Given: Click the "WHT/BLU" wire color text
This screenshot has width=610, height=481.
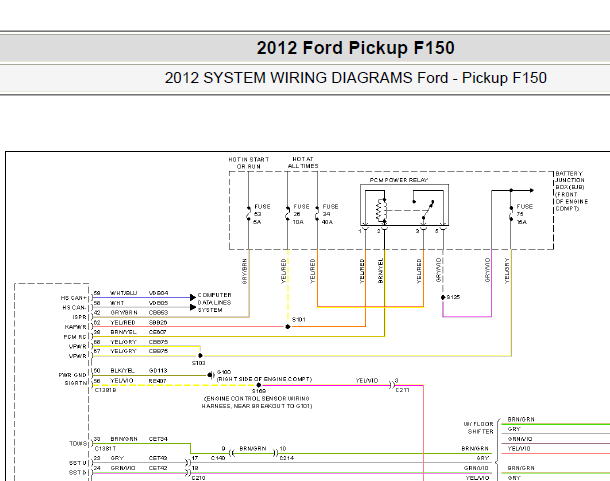Looking at the screenshot, I should point(123,293).
